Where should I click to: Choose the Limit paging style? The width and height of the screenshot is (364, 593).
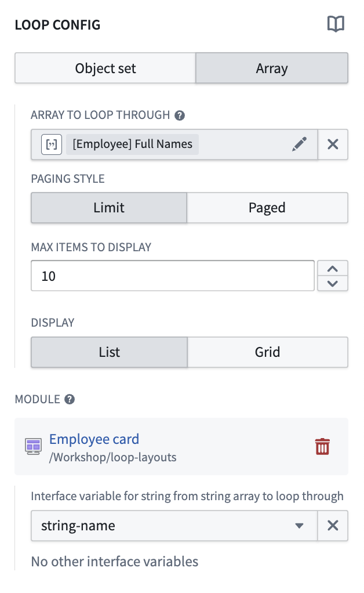(x=109, y=208)
